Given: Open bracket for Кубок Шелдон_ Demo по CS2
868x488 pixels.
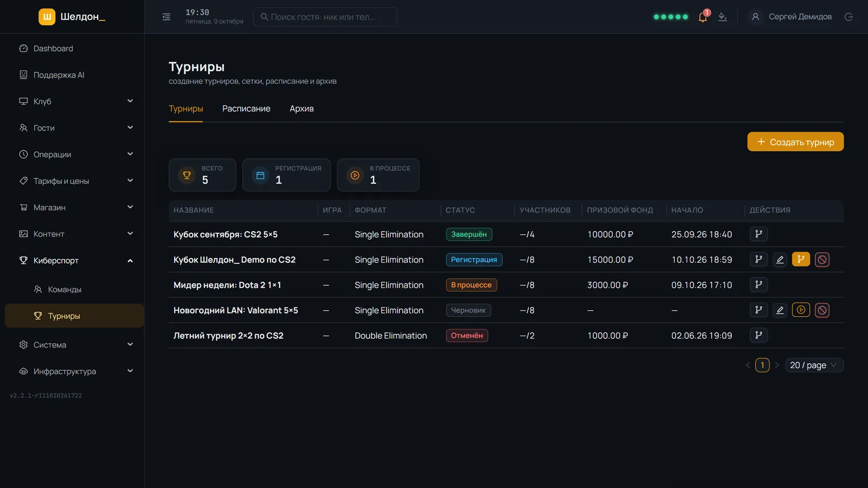Looking at the screenshot, I should click(x=758, y=260).
